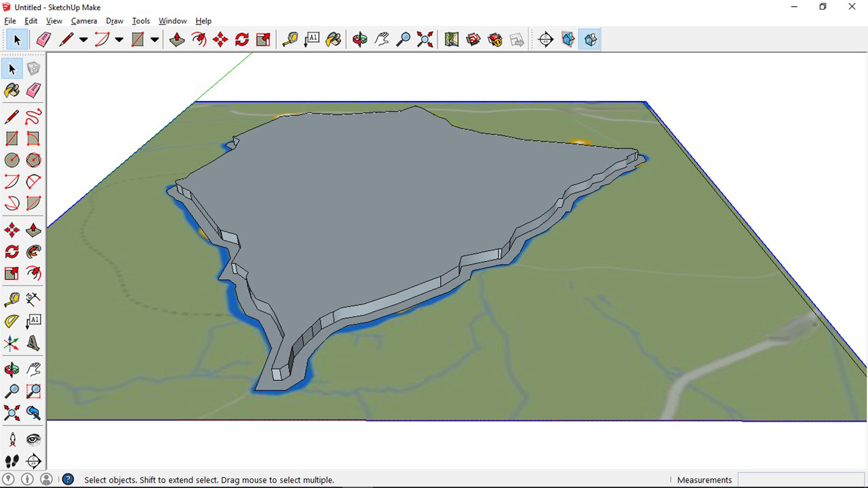Pick Paint Bucket in the side palette

coord(12,90)
